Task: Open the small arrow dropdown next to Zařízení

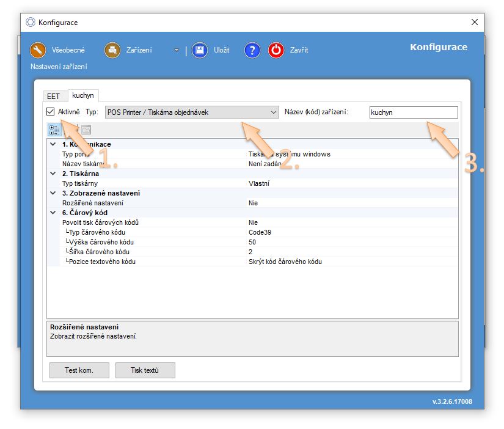Action: click(x=176, y=50)
